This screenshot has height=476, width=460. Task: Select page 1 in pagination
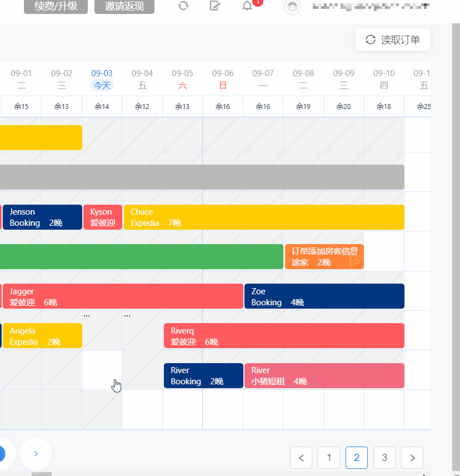tap(329, 458)
